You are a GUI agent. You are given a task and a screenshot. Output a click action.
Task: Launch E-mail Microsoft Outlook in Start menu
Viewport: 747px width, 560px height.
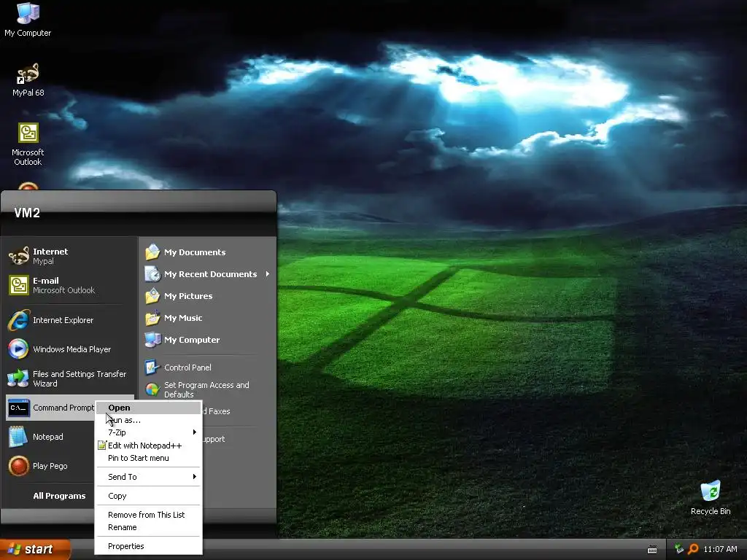[x=71, y=285]
